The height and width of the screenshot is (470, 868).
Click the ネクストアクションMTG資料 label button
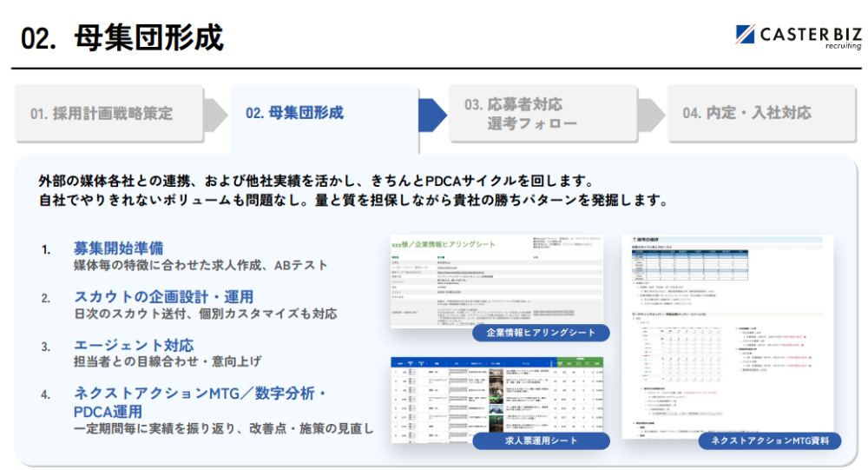(x=770, y=440)
